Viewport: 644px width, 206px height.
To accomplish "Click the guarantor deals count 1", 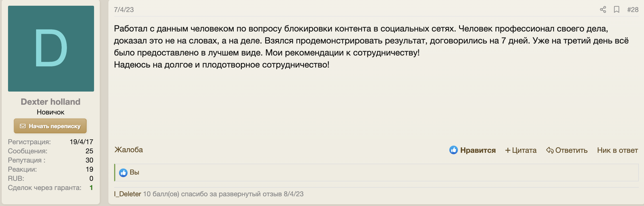I will [x=91, y=188].
